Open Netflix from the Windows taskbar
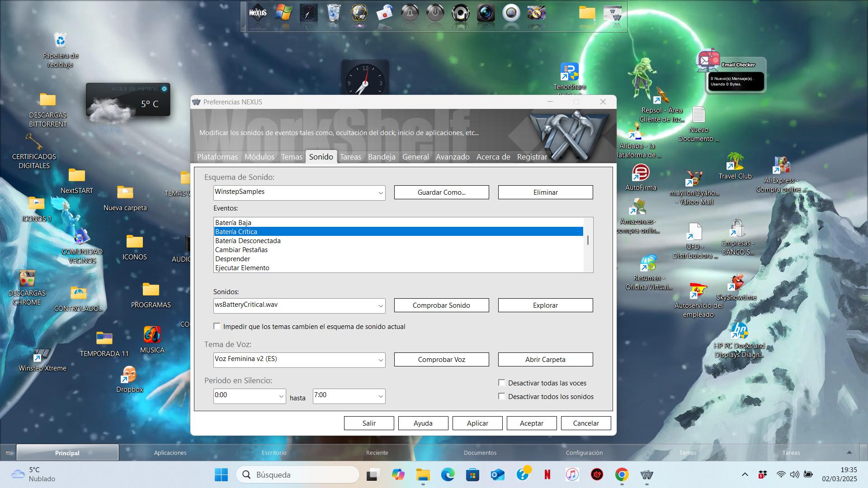868x488 pixels. coord(547,474)
